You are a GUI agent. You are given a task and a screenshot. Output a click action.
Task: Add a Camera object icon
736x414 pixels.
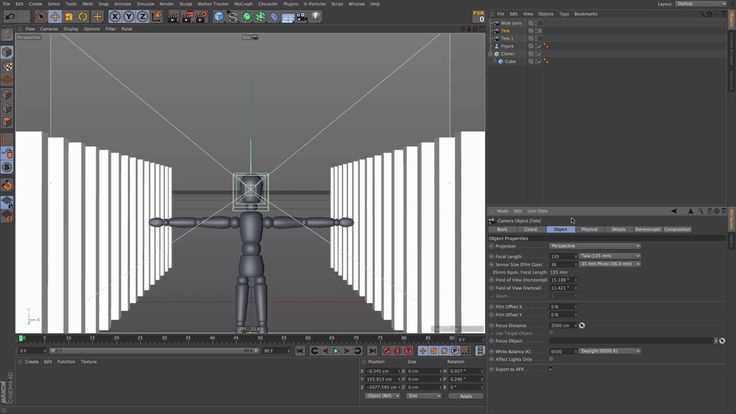302,17
